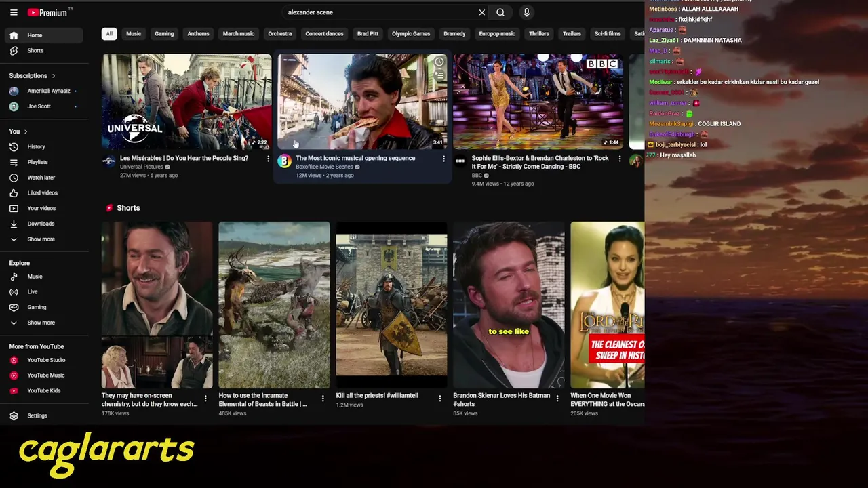Select the Trailers filter chip

tap(572, 34)
